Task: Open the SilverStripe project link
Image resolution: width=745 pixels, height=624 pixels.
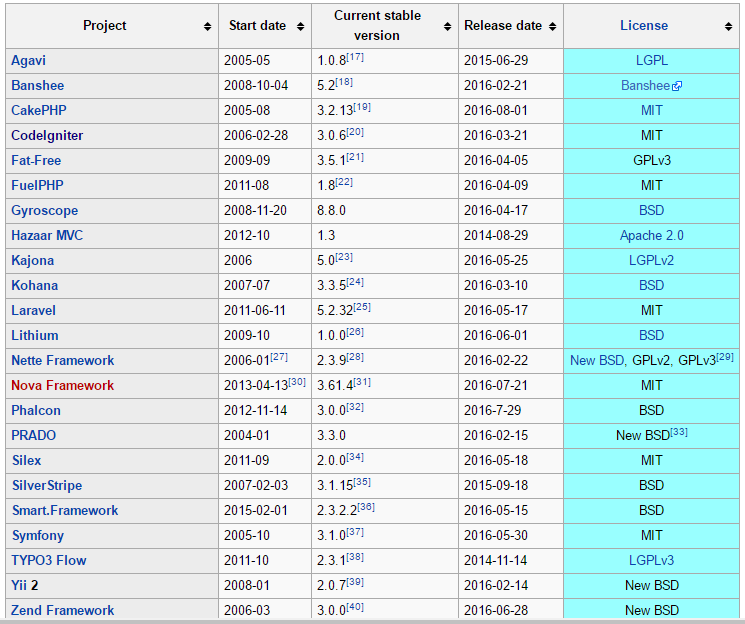Action: [47, 486]
